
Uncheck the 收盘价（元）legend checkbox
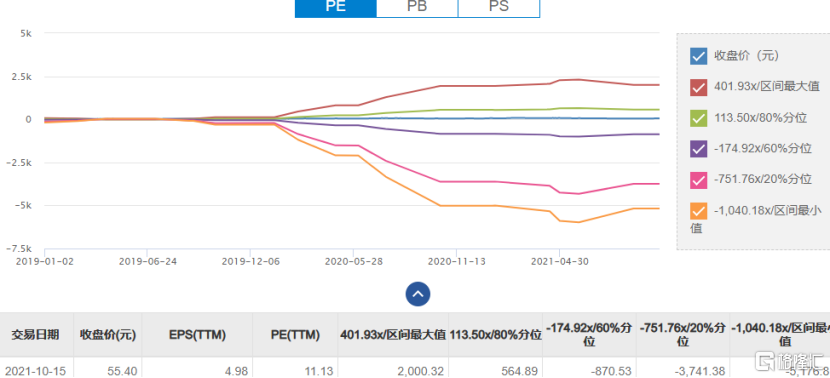pyautogui.click(x=698, y=56)
